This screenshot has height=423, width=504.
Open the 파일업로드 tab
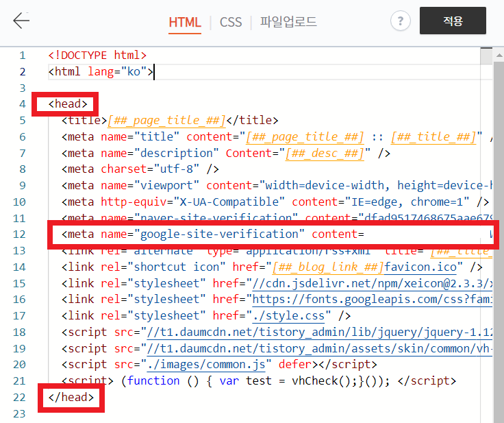(x=288, y=22)
